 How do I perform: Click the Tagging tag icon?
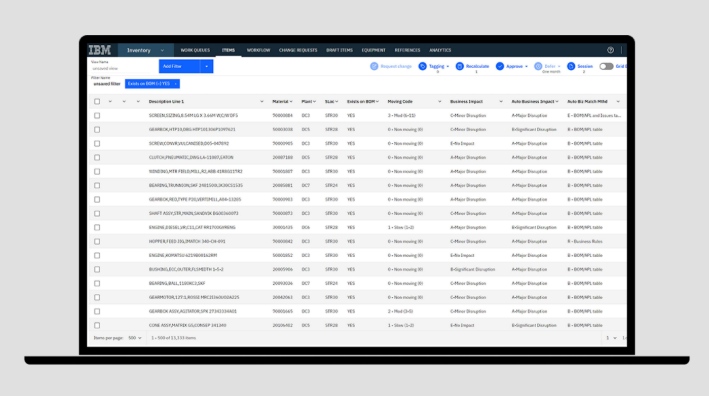[422, 66]
